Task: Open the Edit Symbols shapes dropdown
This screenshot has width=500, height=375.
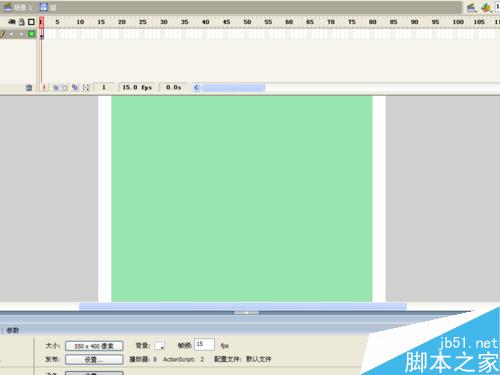Action: coord(486,7)
